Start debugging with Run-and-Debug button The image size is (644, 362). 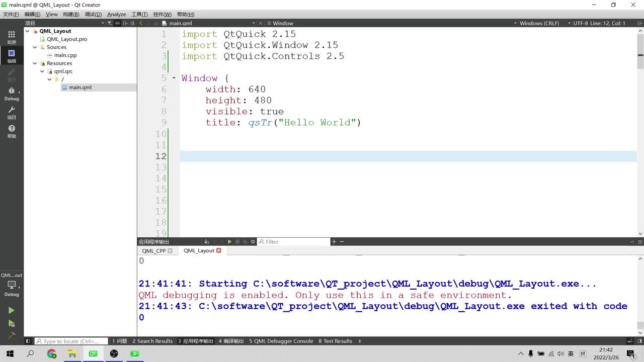click(12, 323)
